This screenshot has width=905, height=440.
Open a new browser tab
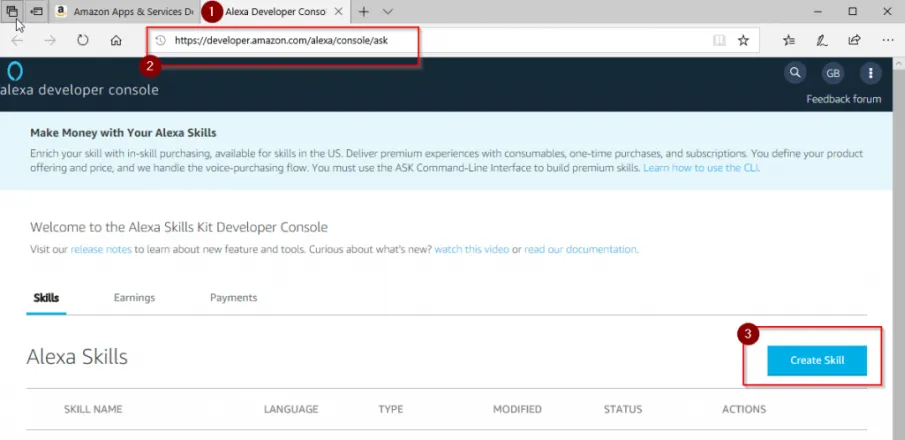pyautogui.click(x=364, y=12)
